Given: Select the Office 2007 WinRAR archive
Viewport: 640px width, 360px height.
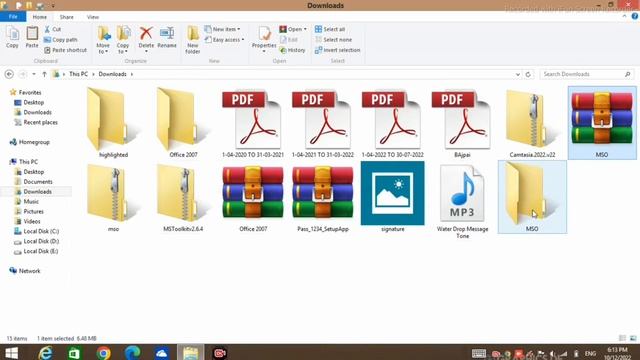Looking at the screenshot, I should click(253, 197).
